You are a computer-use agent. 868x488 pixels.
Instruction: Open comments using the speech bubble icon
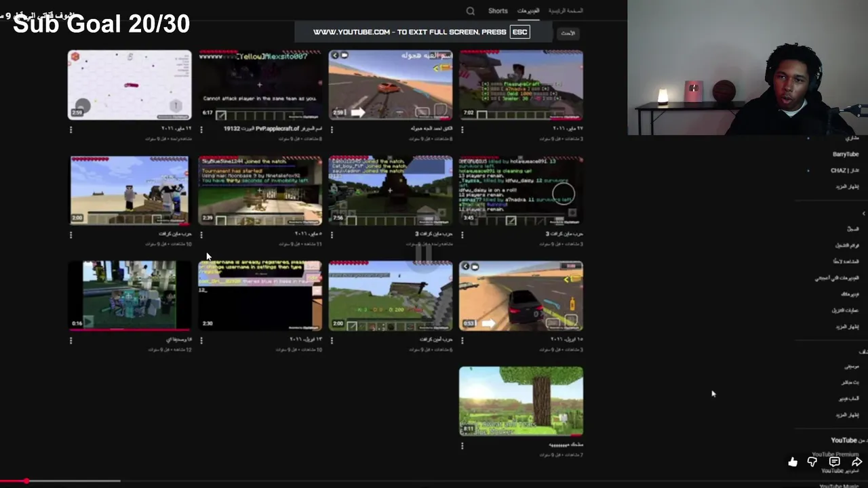(835, 462)
